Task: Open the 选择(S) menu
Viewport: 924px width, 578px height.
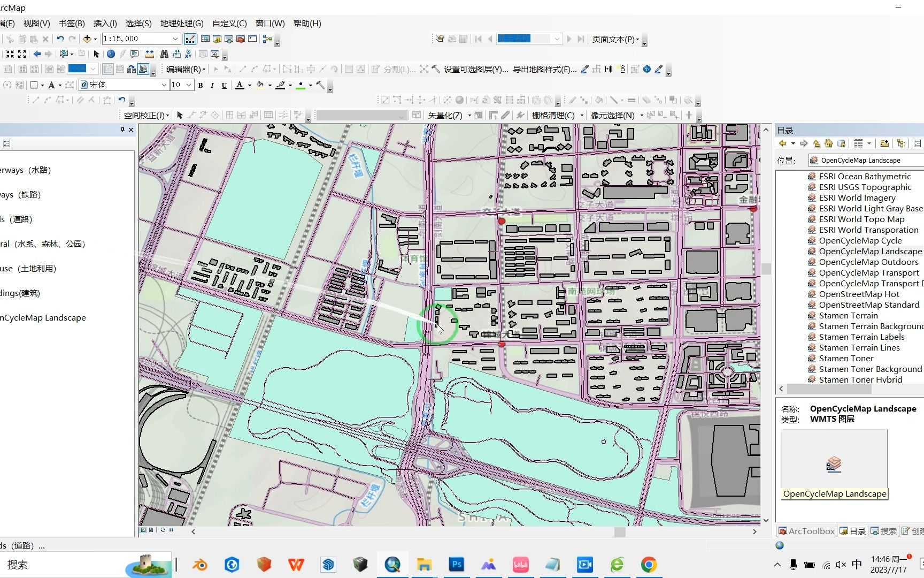Action: tap(138, 24)
